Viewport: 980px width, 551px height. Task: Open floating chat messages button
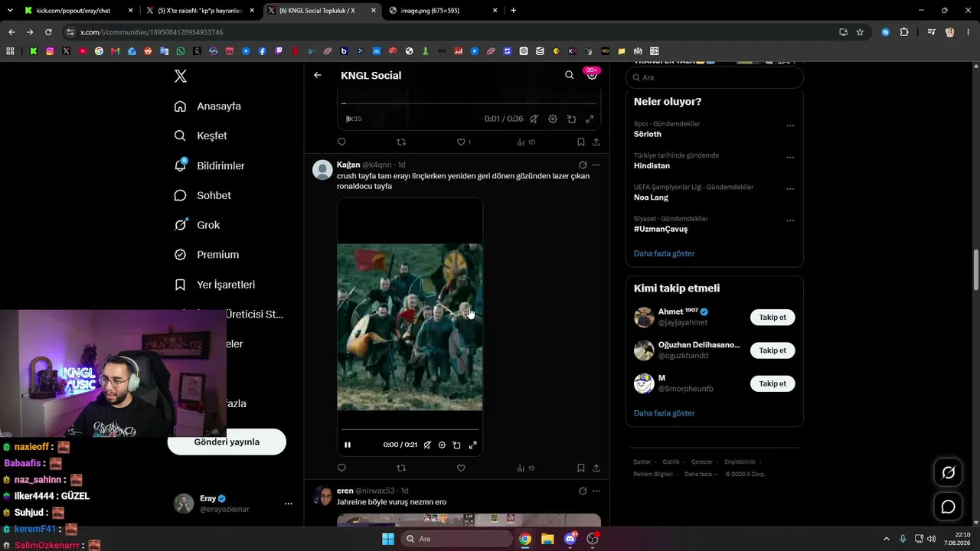point(948,507)
